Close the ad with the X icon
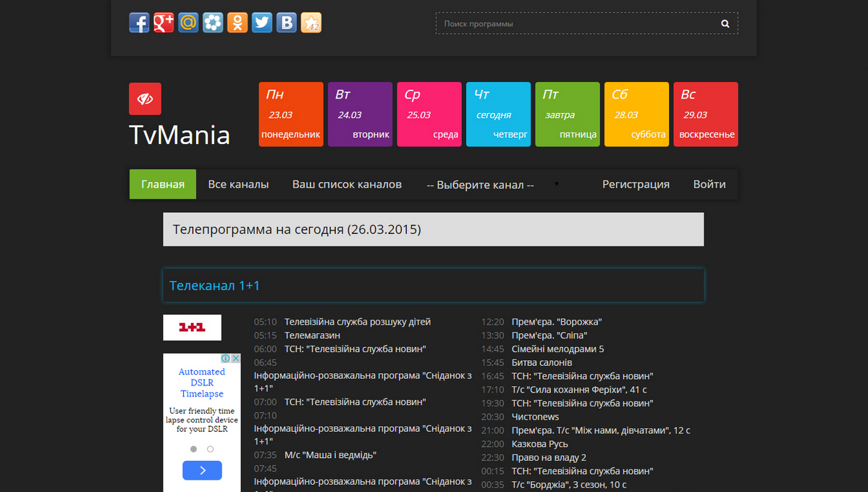Screen dimensions: 868x492 (236, 359)
